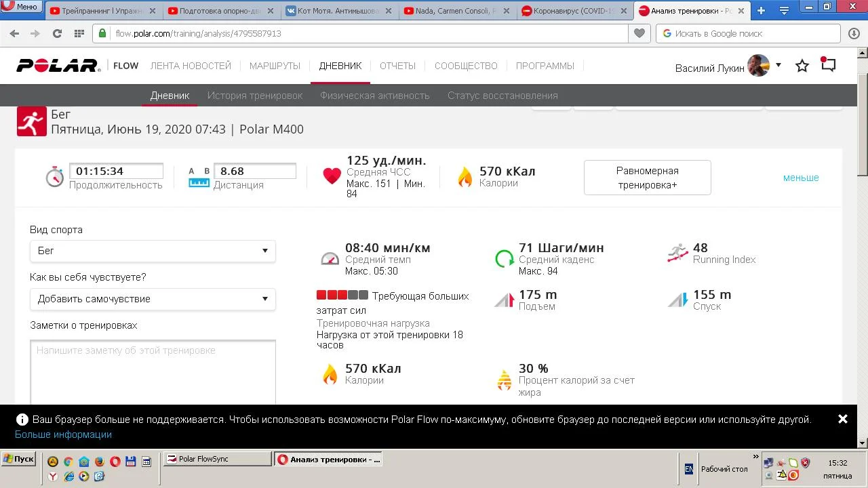
Task: Click the Polar logo
Action: [58, 66]
